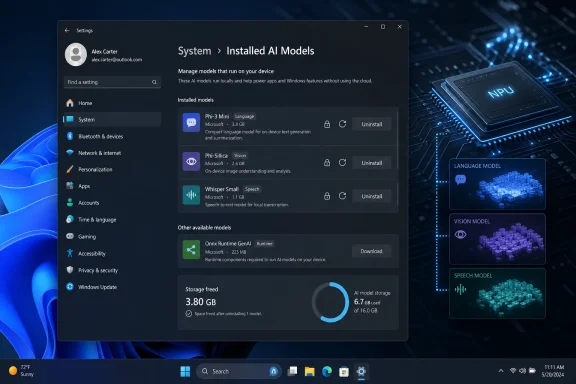This screenshot has width=576, height=384.
Task: Open Network & internet settings
Action: coord(112,153)
